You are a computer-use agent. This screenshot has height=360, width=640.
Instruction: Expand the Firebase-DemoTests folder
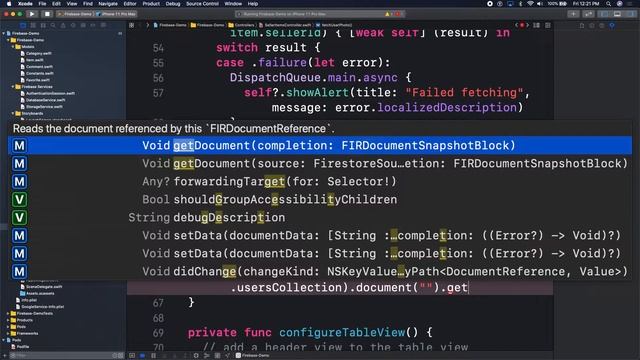(x=8, y=313)
